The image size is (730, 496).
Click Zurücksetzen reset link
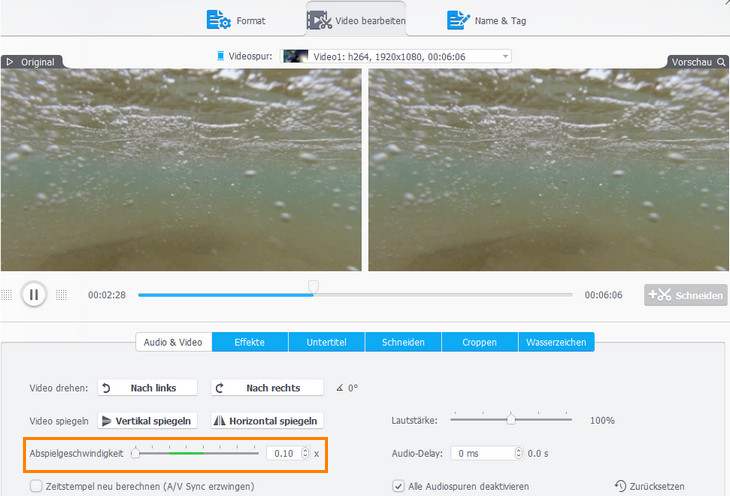click(x=649, y=486)
